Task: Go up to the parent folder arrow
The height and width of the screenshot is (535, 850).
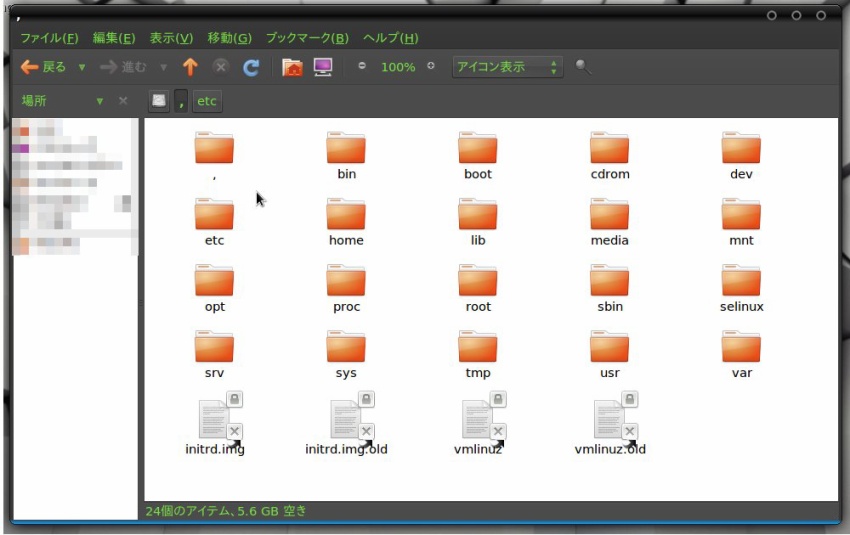Action: click(190, 67)
